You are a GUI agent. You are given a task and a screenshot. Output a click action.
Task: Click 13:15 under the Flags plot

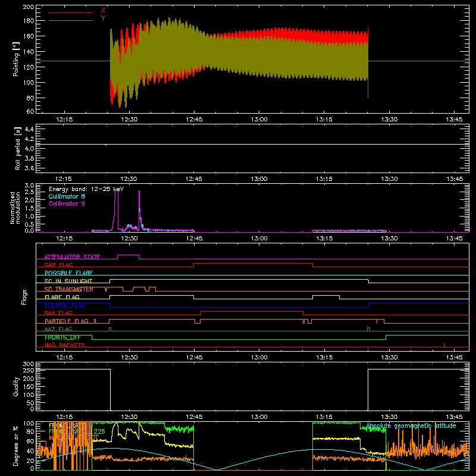pos(324,358)
